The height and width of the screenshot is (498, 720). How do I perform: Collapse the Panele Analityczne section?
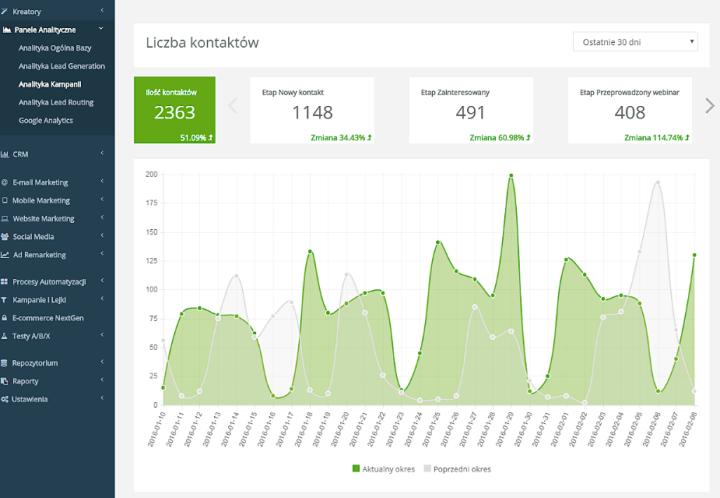coord(101,29)
